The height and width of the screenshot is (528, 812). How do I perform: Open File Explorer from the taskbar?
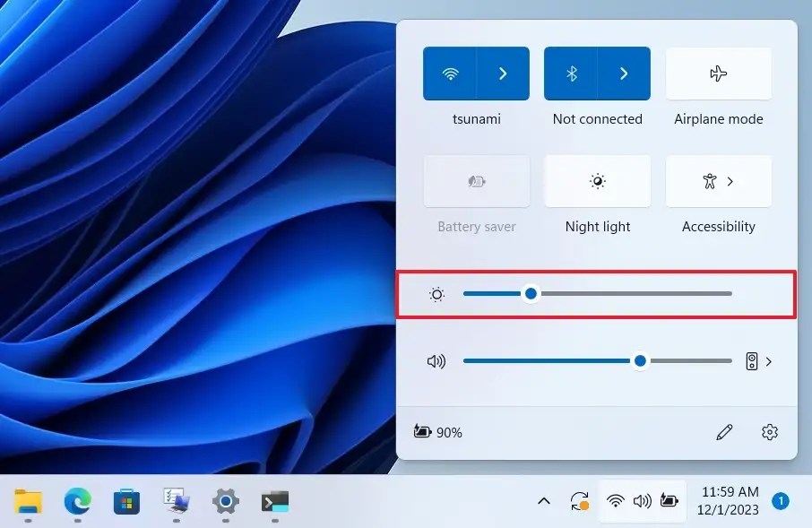pos(28,503)
